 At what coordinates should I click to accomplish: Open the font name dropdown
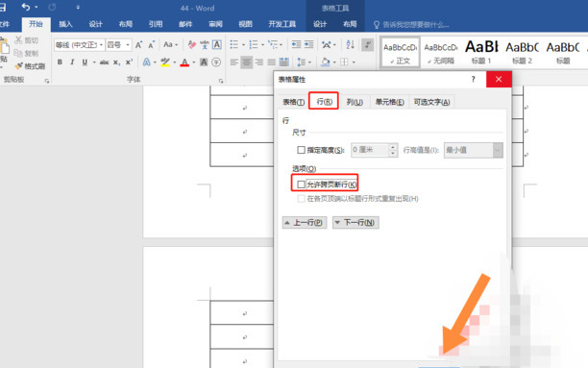click(101, 45)
